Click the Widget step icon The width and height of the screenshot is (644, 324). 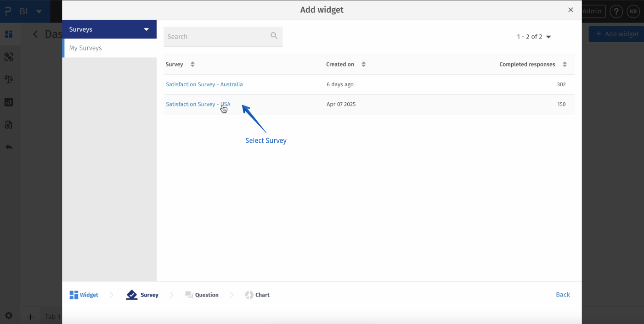click(x=74, y=295)
